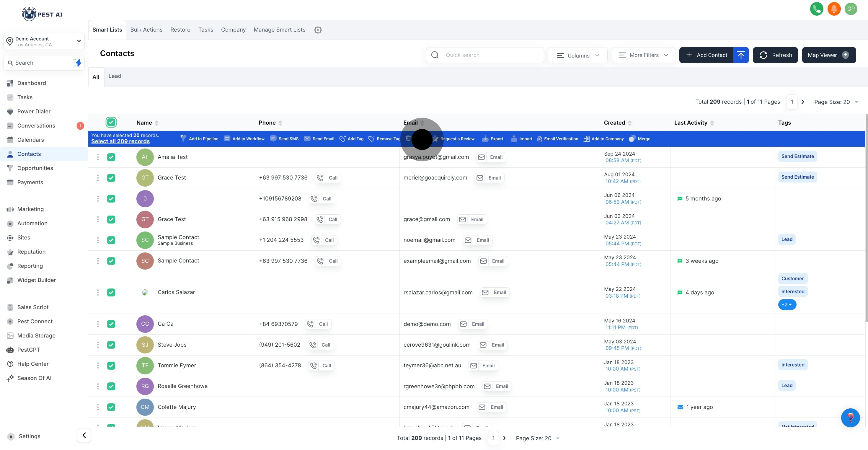Expand the Columns dropdown
Image resolution: width=868 pixels, height=450 pixels.
[577, 55]
